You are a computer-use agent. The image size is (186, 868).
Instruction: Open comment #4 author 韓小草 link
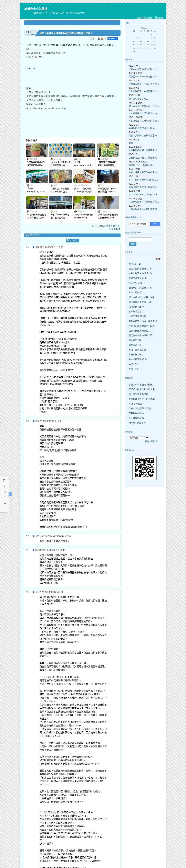39,550
